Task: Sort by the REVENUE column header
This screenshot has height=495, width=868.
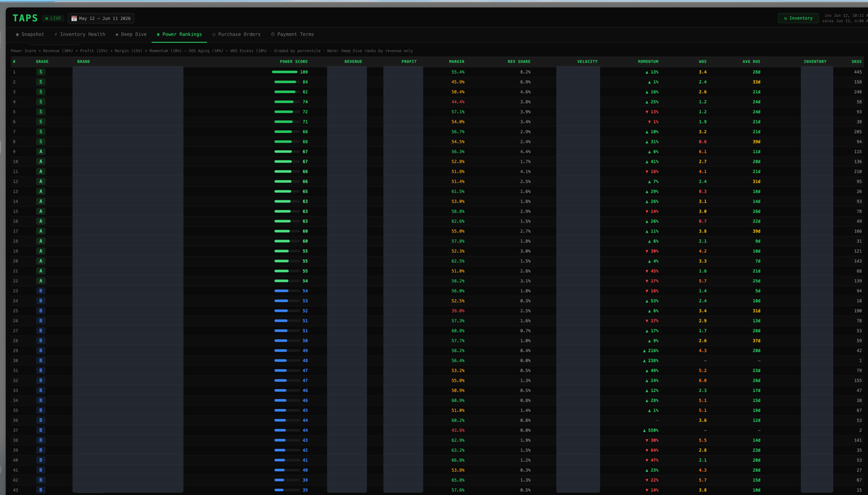Action: tap(353, 62)
